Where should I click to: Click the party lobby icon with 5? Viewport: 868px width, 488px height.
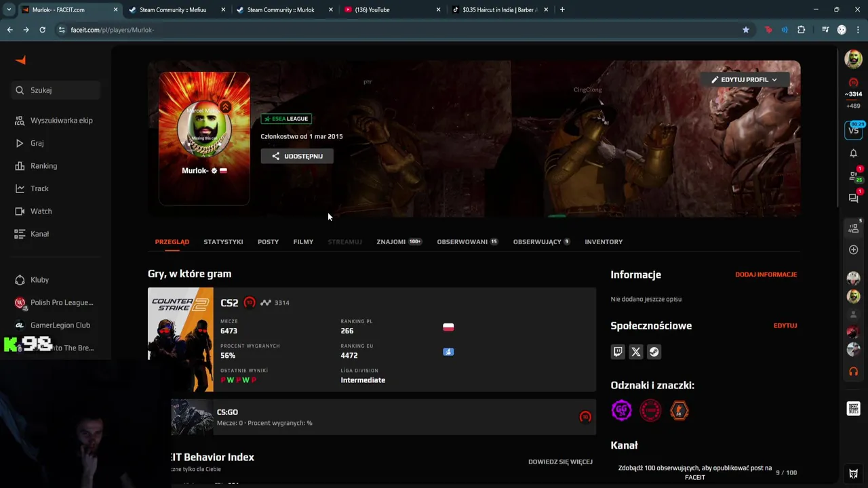(854, 228)
